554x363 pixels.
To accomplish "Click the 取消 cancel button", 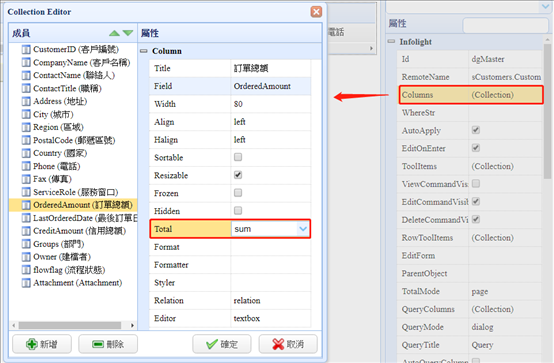I will (288, 344).
